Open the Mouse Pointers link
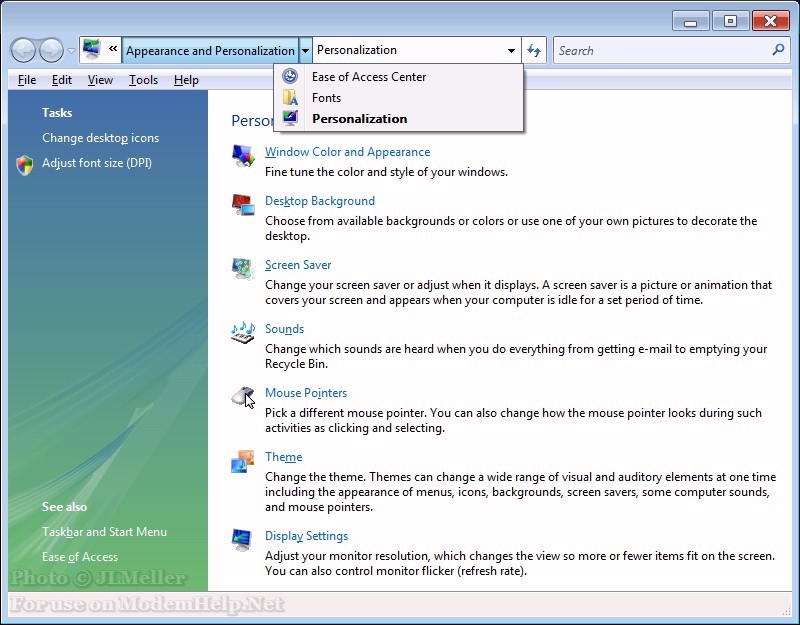 click(x=306, y=393)
